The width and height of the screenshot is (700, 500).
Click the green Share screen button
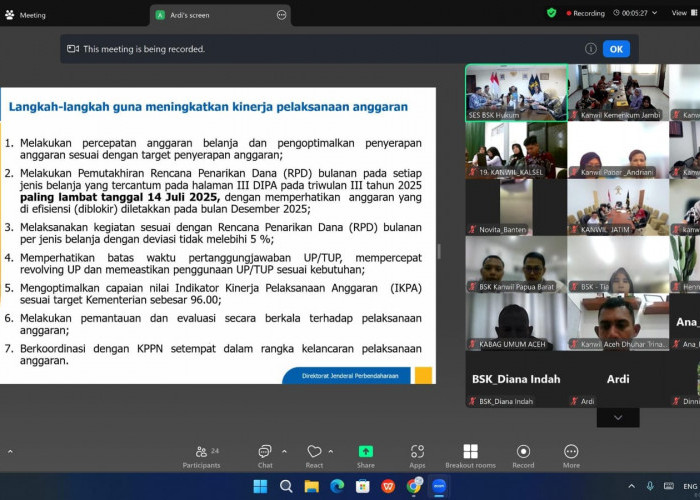coord(366,455)
